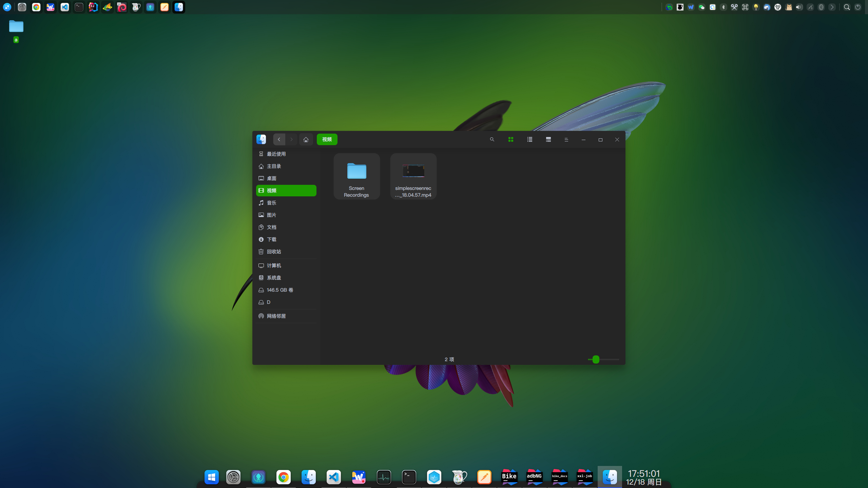868x488 pixels.
Task: Click the volume icon in system tray
Action: pos(799,7)
